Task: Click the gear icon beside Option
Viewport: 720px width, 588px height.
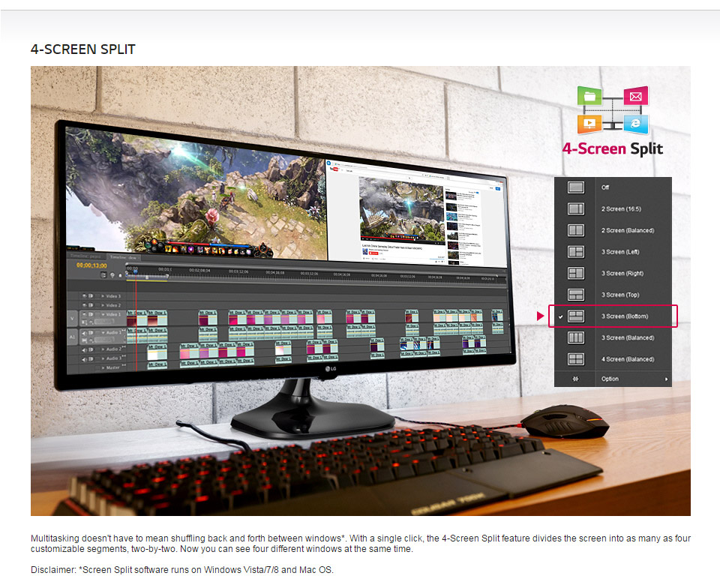Action: pos(574,379)
